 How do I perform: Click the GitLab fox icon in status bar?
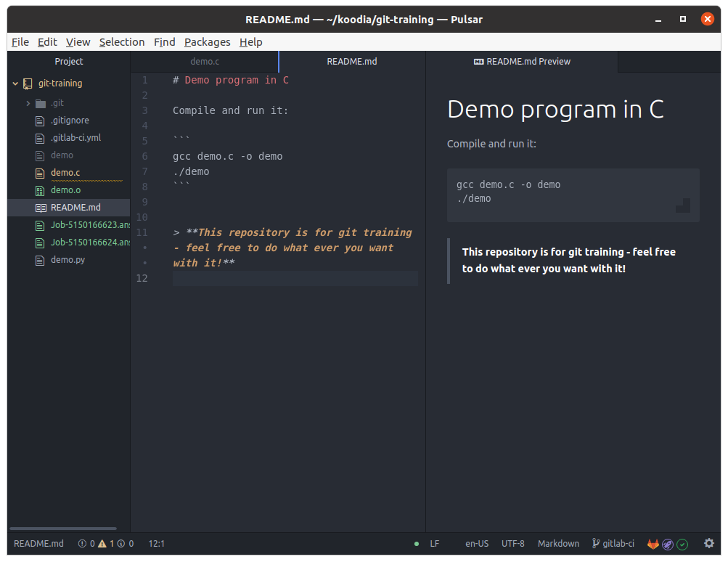tap(653, 544)
